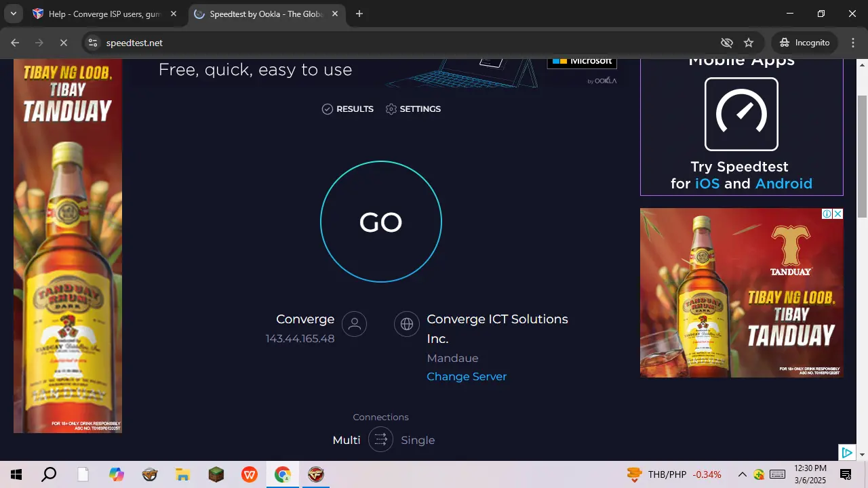Select the Multi connections option
The height and width of the screenshot is (488, 868).
click(x=347, y=441)
